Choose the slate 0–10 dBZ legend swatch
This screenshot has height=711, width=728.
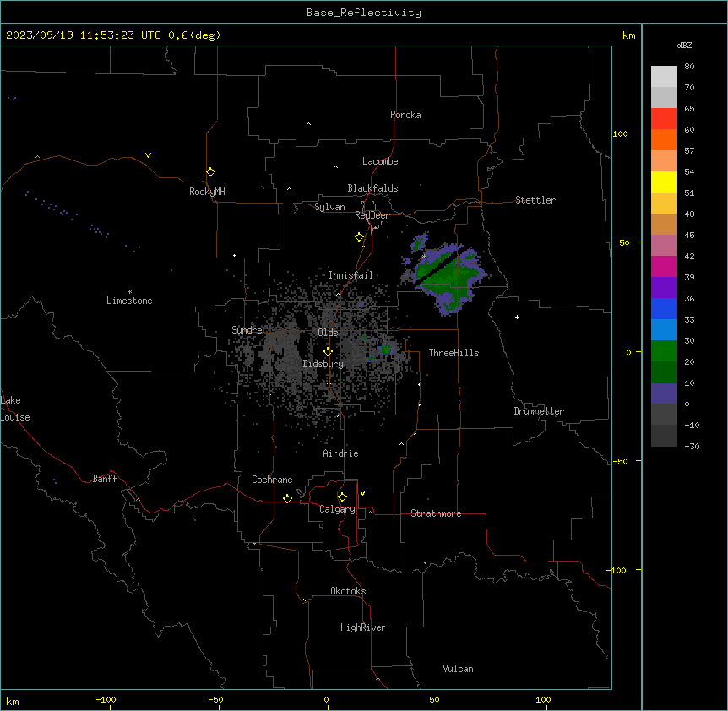coord(664,393)
